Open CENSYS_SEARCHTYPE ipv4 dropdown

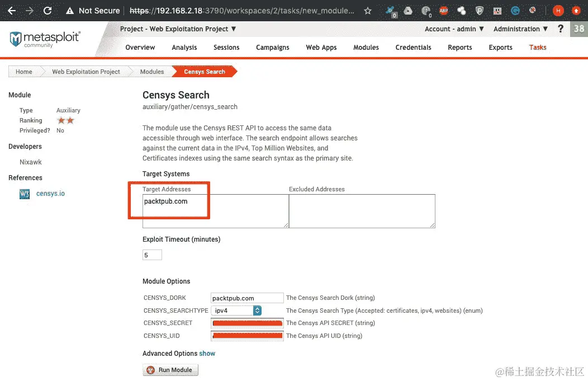pos(236,311)
